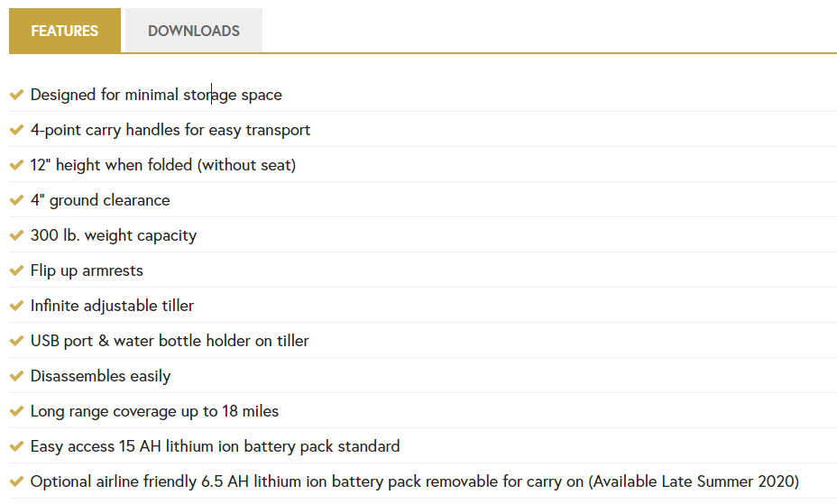
Task: Click checkmark next to 4-point carry handles
Action: 16,130
